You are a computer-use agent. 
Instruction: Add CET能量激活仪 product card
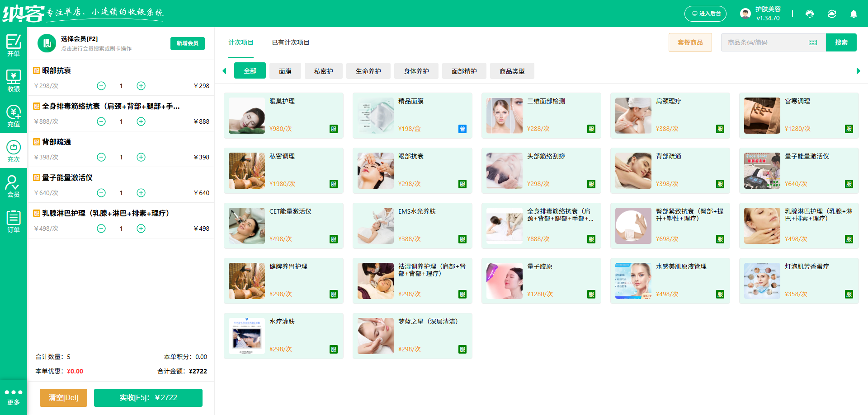point(283,226)
